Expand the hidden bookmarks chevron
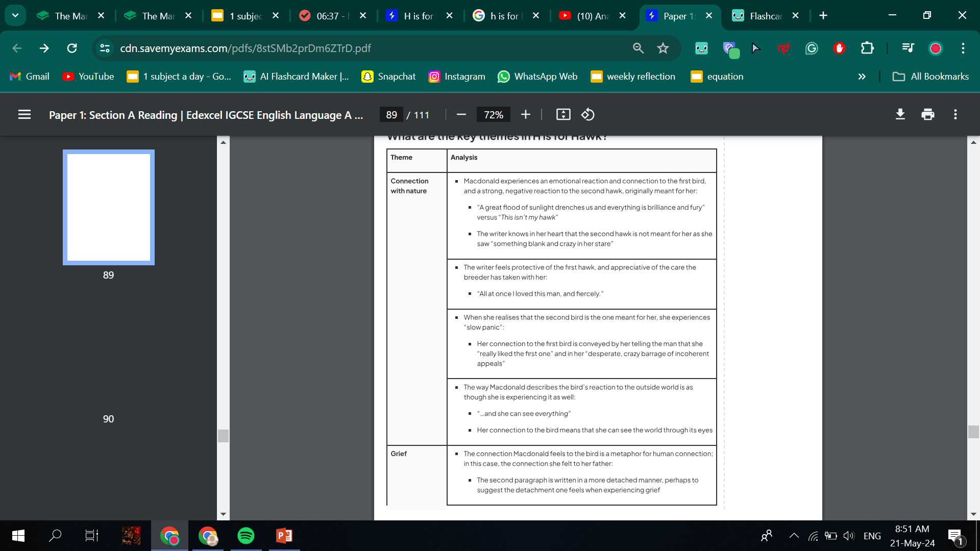The image size is (980, 551). click(862, 77)
